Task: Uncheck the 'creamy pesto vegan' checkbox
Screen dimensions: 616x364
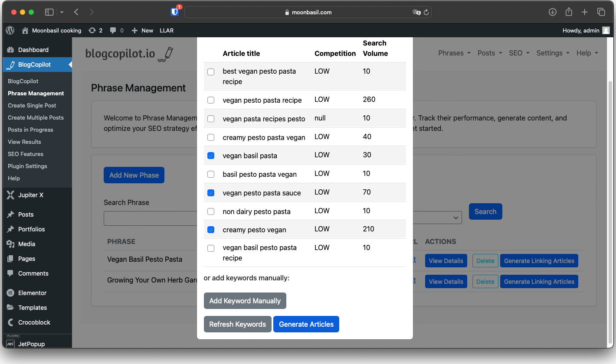Action: tap(211, 230)
